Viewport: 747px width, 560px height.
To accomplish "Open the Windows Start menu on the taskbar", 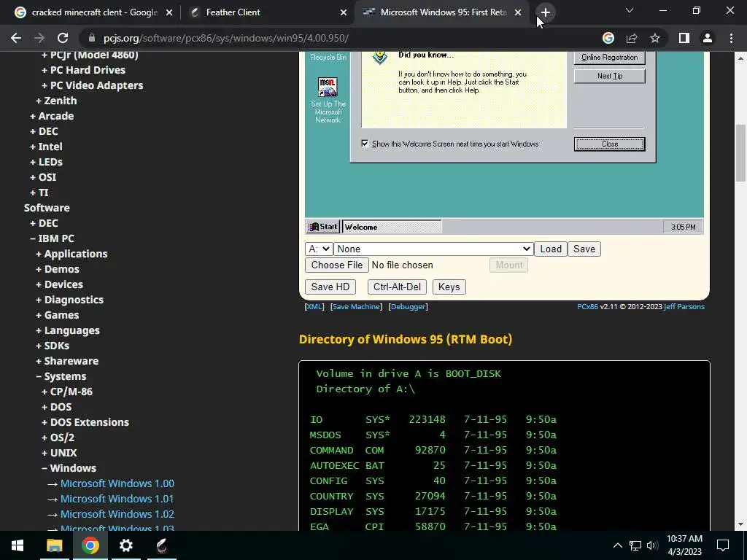I will 18,545.
